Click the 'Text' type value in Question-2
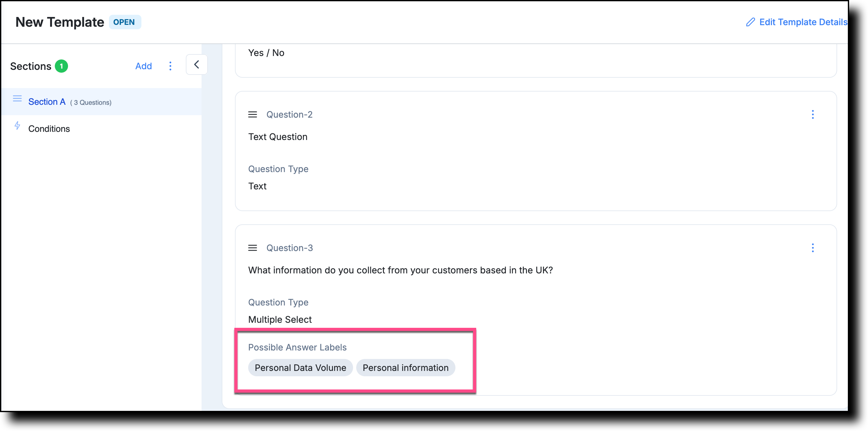 (257, 186)
